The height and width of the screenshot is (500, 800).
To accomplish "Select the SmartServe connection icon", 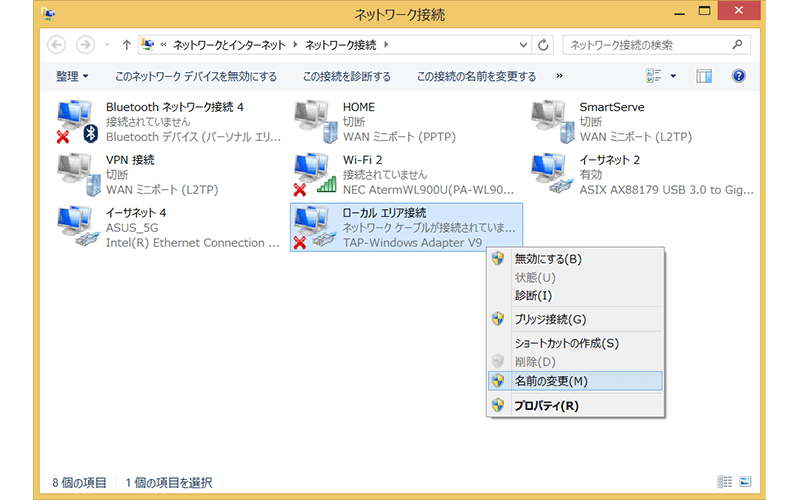I will pos(551,120).
